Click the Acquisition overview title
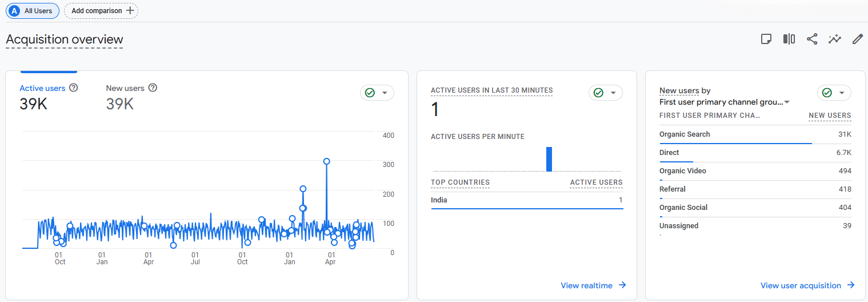Viewport: 868px width, 302px height. click(x=65, y=39)
